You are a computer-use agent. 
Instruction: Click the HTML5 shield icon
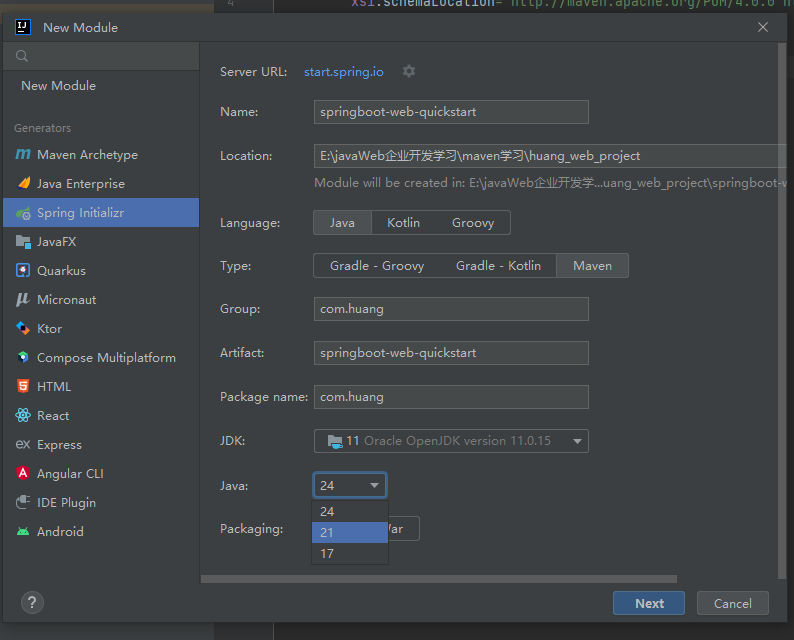[23, 386]
